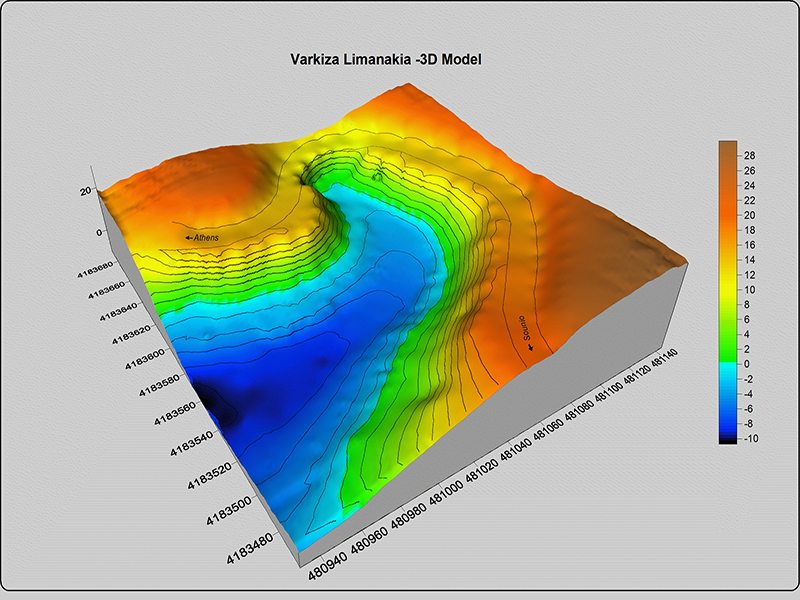Click the legend value 8
The width and height of the screenshot is (800, 600).
coord(747,305)
